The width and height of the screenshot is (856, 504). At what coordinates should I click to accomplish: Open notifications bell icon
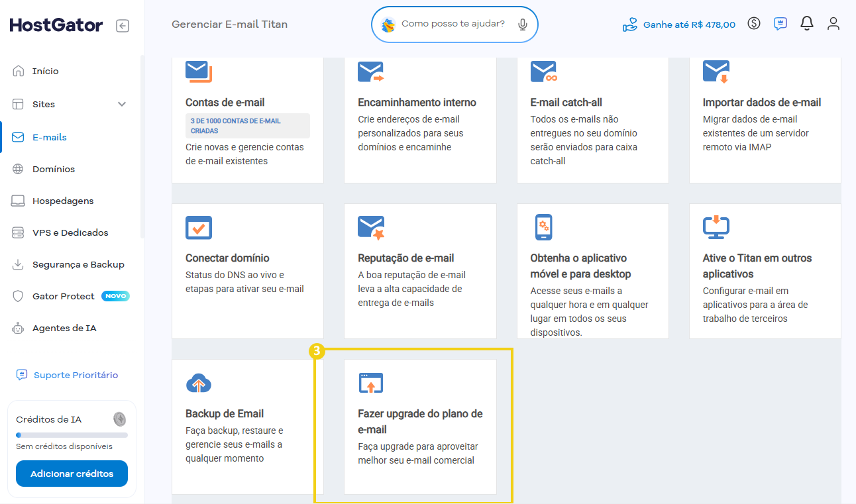tap(807, 24)
